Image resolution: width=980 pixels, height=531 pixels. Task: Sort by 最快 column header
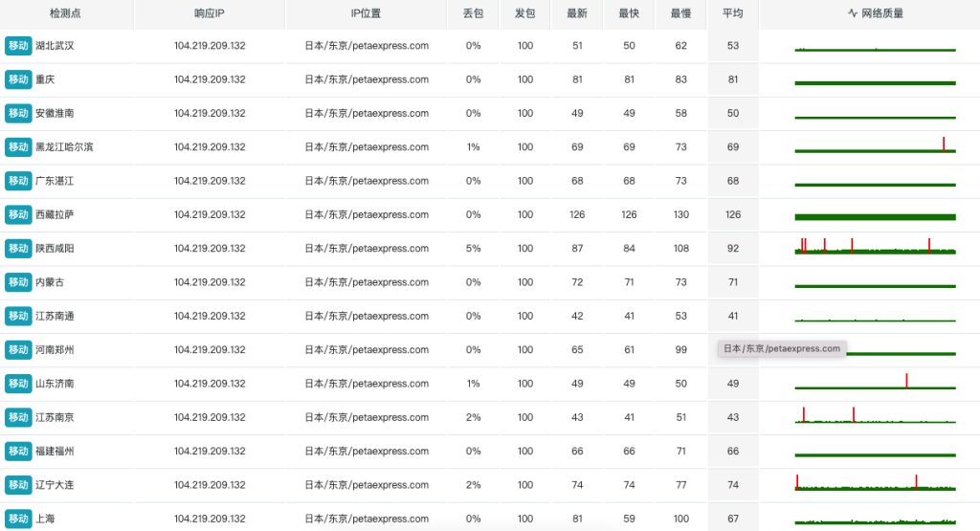coord(629,13)
